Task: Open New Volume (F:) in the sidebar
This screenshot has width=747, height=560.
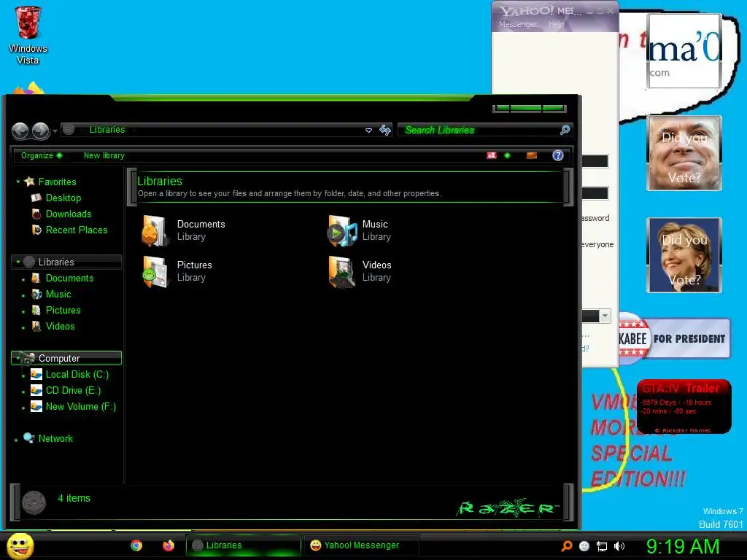Action: (x=80, y=407)
